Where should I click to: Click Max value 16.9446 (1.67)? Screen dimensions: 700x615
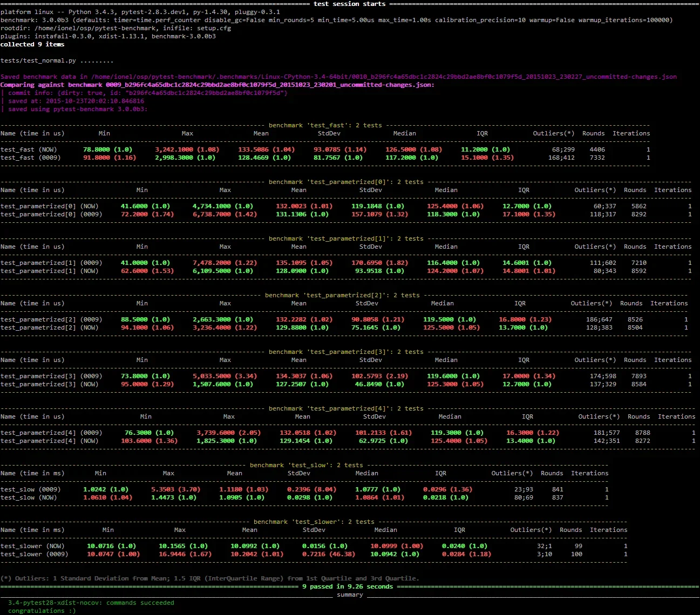point(185,554)
